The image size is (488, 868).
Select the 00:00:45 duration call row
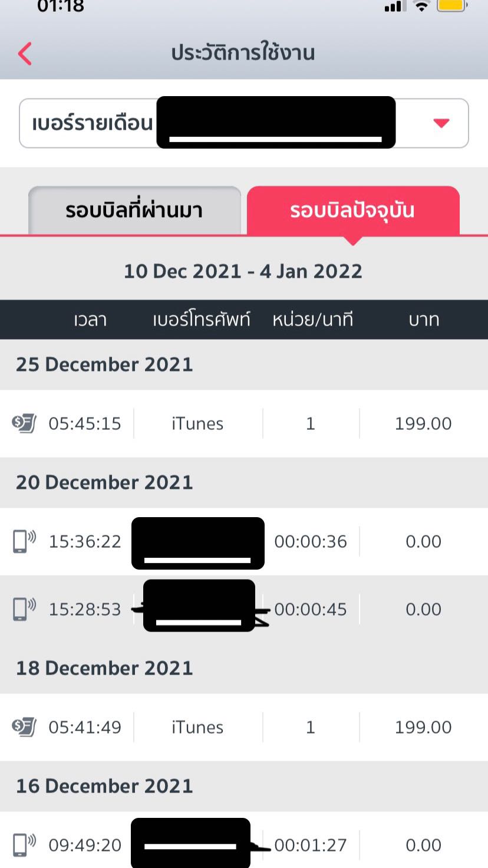244,609
